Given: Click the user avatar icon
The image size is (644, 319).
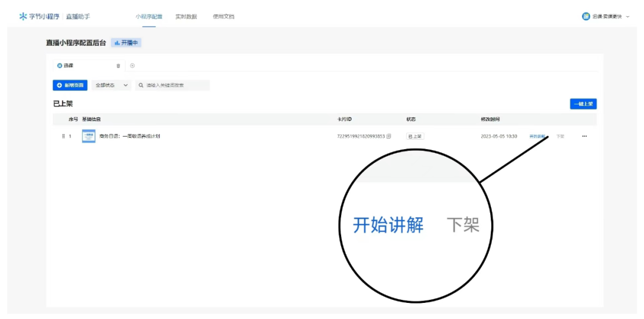Looking at the screenshot, I should pos(586,17).
